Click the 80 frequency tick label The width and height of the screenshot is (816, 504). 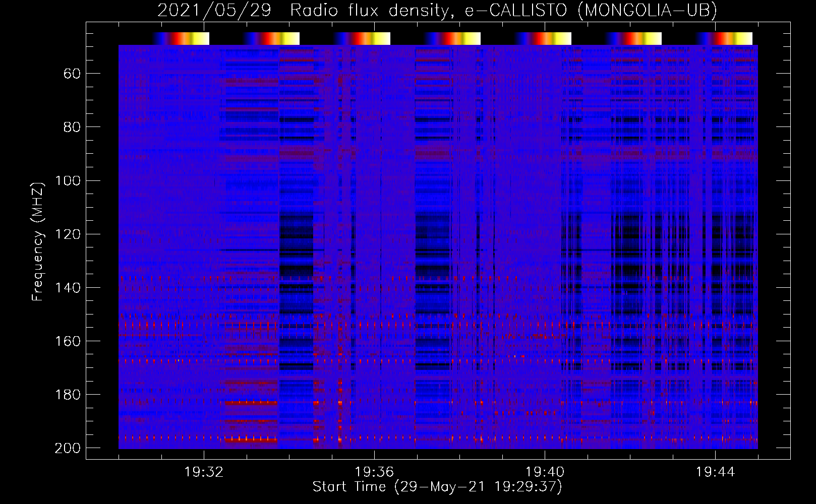coord(72,127)
